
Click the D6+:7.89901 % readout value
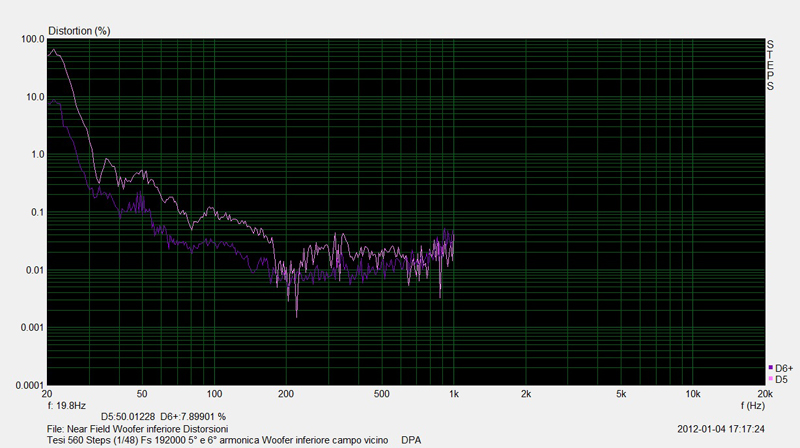193,417
